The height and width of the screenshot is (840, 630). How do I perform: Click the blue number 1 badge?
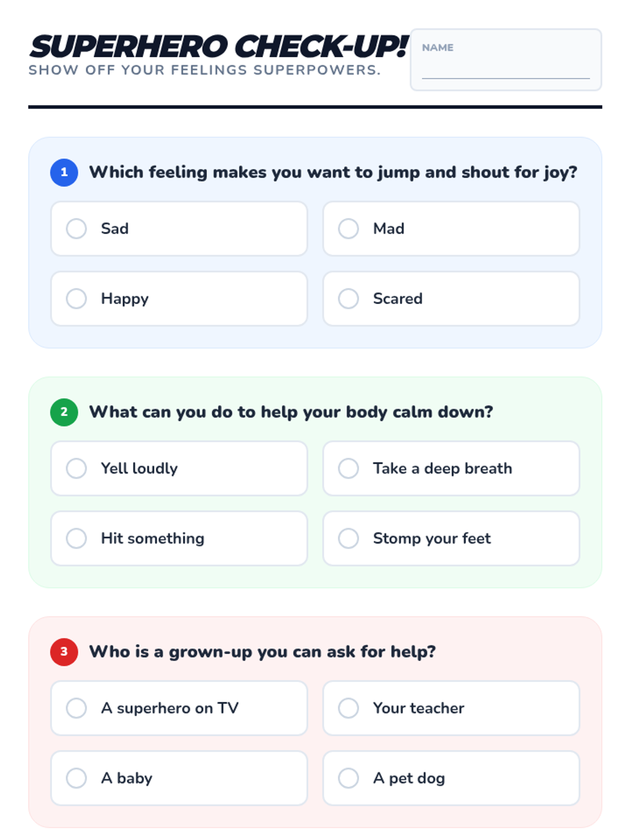point(64,173)
